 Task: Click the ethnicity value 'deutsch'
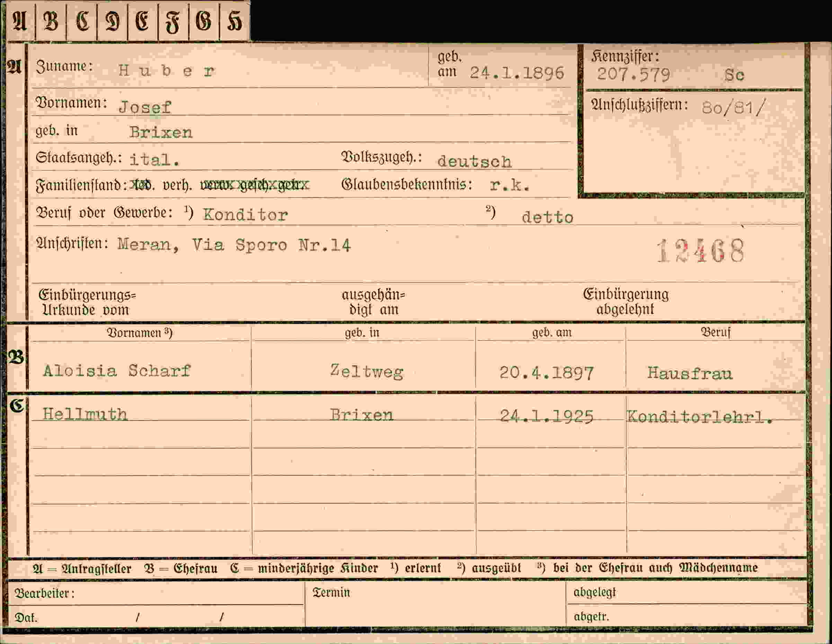point(474,161)
